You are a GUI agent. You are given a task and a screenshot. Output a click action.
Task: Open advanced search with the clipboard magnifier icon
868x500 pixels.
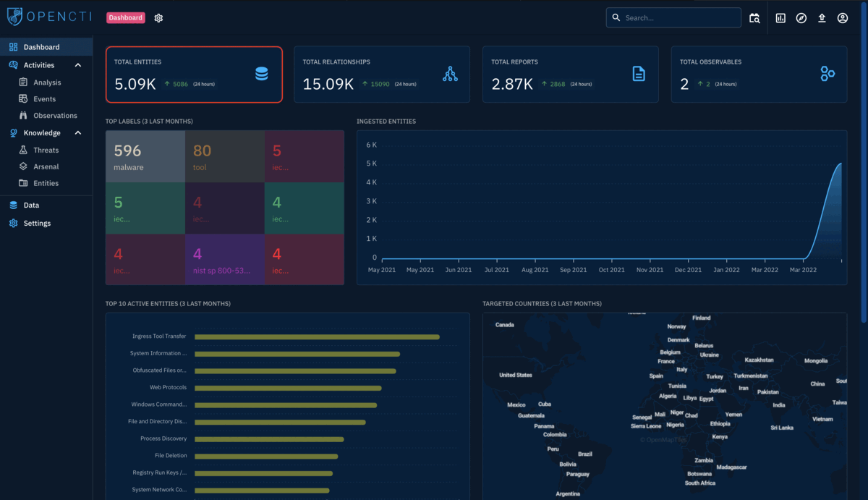point(754,17)
